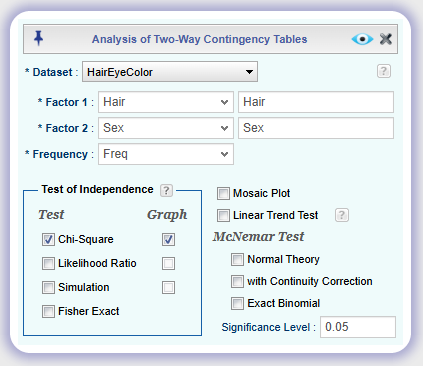The height and width of the screenshot is (366, 423).
Task: Expand the Factor 1 dropdown
Action: (x=166, y=102)
